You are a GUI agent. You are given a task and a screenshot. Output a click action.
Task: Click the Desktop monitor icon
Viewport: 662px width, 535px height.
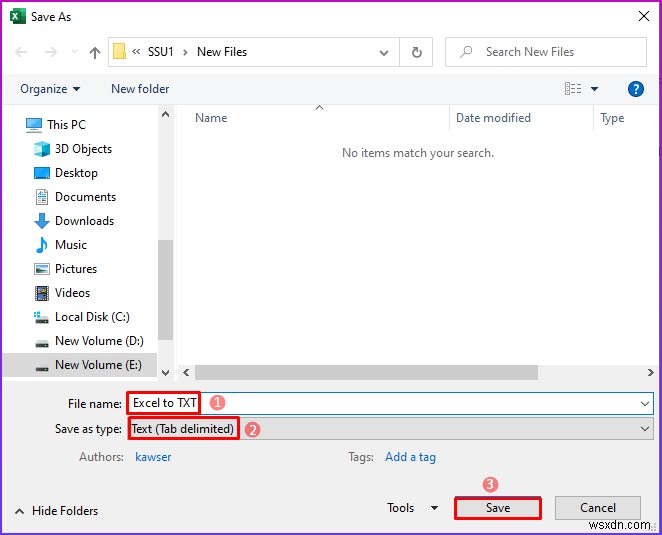click(41, 173)
